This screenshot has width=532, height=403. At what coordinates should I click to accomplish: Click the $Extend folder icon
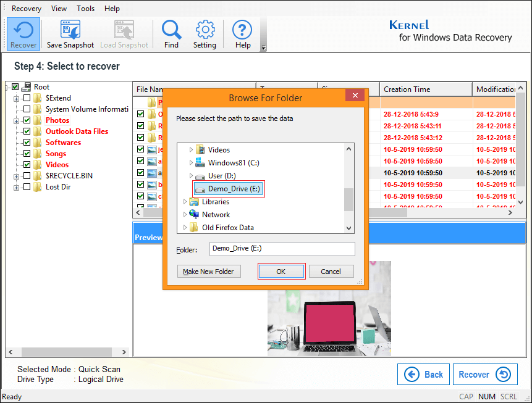pyautogui.click(x=37, y=98)
